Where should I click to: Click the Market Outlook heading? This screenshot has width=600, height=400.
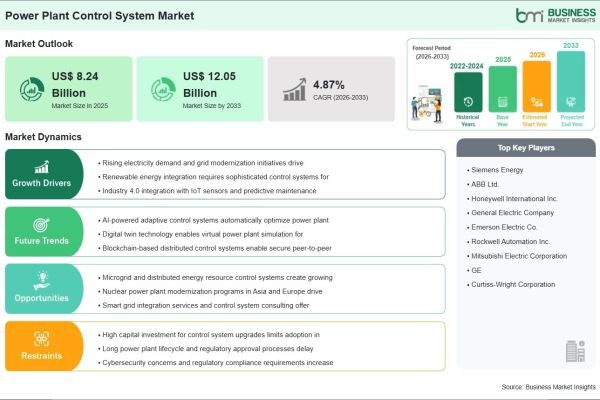[x=39, y=44]
